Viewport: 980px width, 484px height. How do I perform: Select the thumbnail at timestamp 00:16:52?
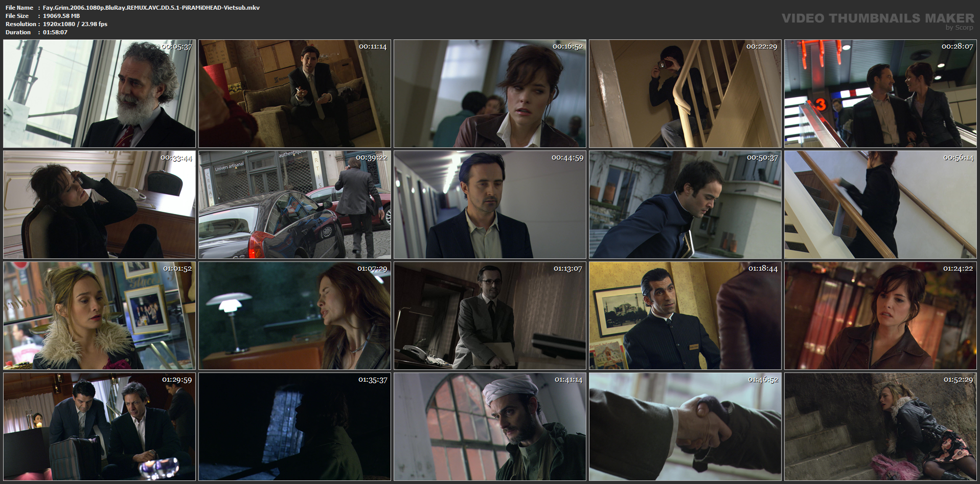490,94
